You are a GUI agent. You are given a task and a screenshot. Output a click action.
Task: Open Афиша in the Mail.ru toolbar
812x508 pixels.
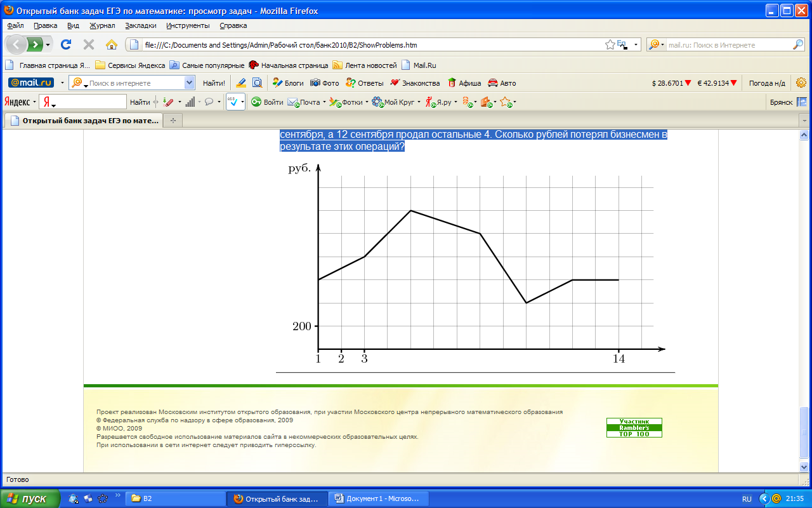464,83
